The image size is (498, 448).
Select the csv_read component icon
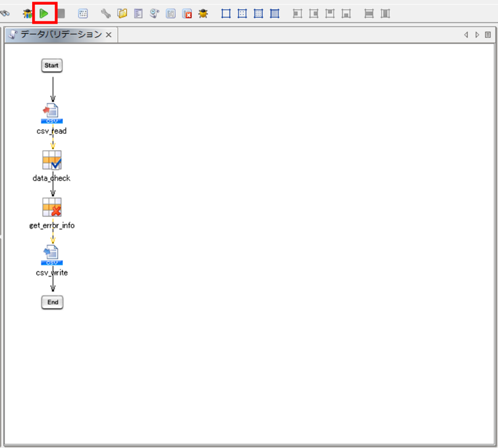click(52, 113)
